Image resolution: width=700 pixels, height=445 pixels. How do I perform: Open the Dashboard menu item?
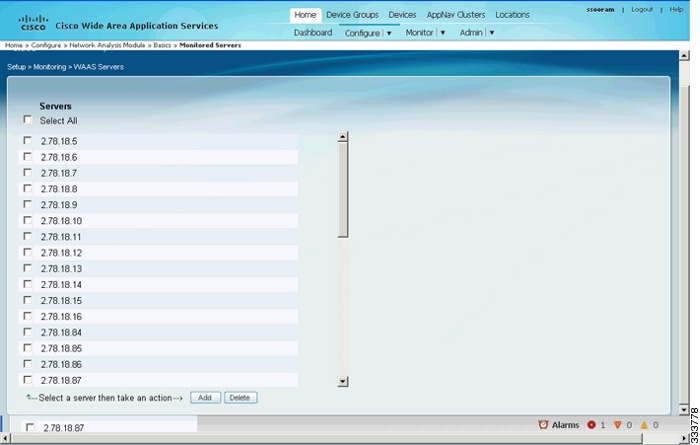(313, 33)
